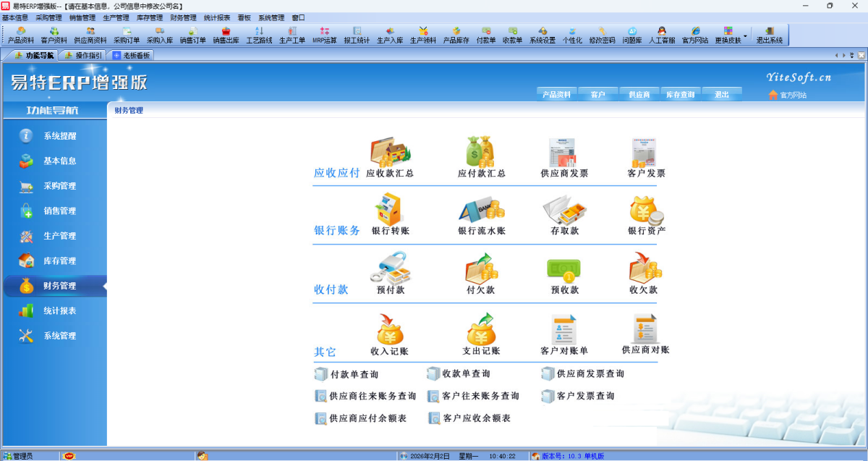This screenshot has height=461, width=868.
Task: Open the 银行转账 bank transfer icon
Action: tap(391, 211)
